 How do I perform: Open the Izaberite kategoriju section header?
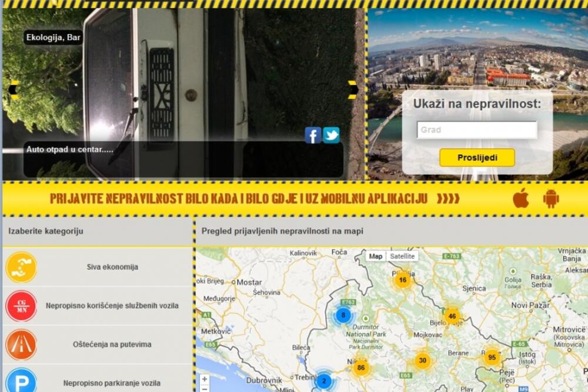45,231
